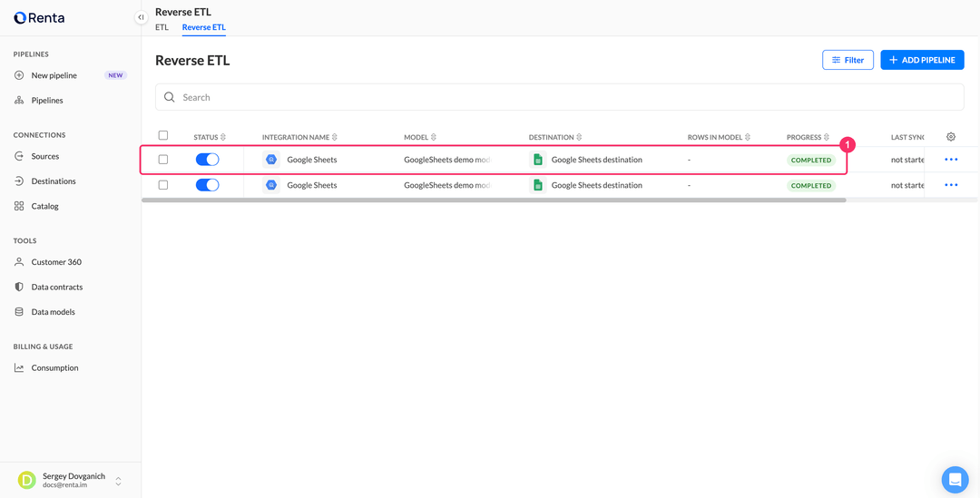
Task: Click first row COMPLETED progress badge
Action: pyautogui.click(x=810, y=160)
